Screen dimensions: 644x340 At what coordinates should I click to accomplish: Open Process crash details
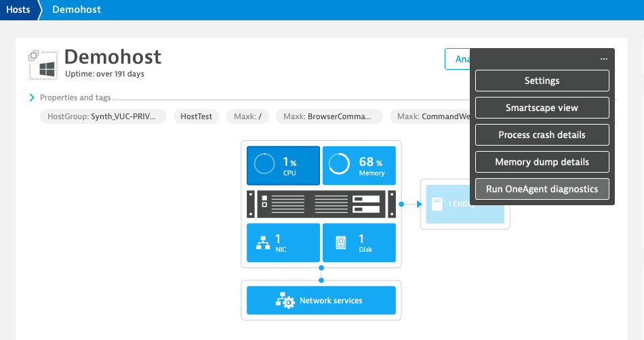[542, 135]
